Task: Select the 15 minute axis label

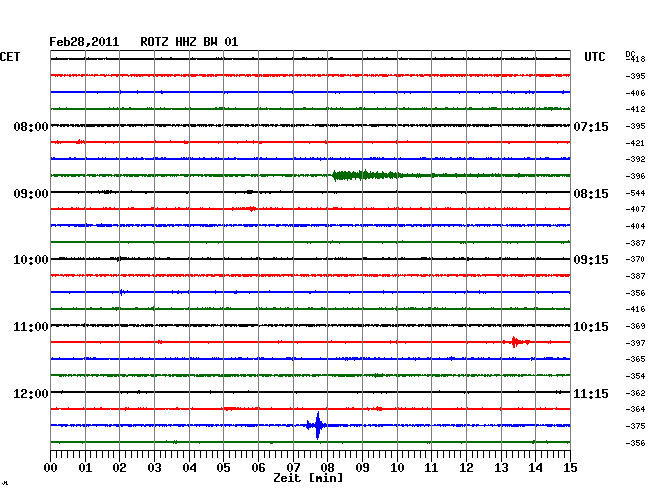Action: point(570,467)
